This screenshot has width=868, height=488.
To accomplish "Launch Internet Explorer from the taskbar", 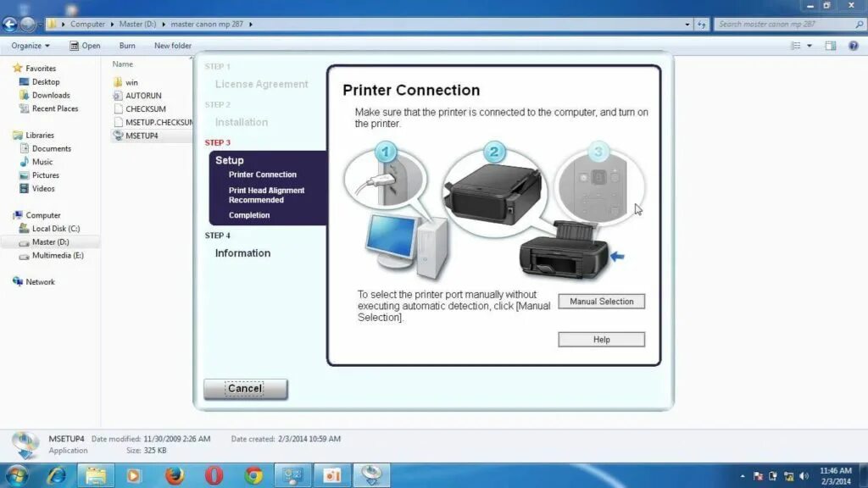I will [x=57, y=475].
